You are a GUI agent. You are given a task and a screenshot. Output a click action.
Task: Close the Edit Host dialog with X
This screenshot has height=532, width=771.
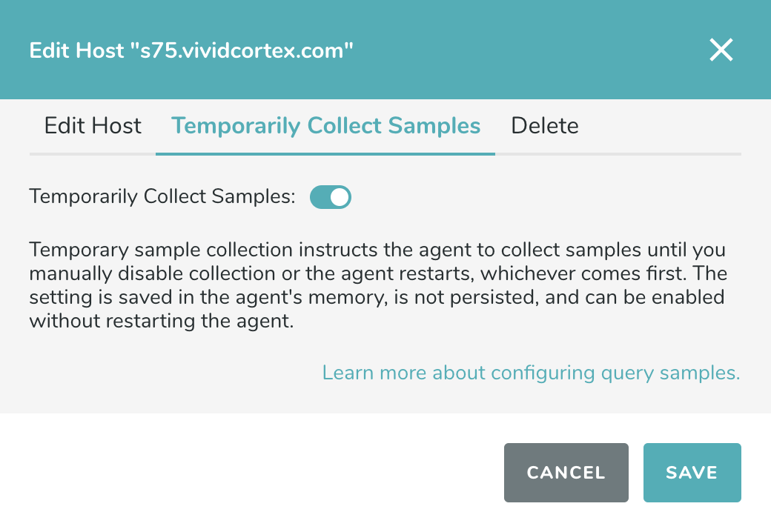click(721, 50)
